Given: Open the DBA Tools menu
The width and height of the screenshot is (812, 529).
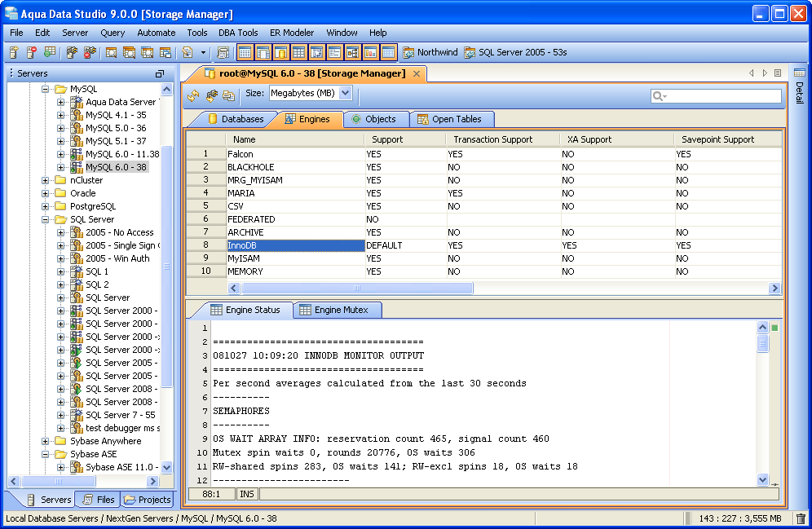Looking at the screenshot, I should 238,33.
